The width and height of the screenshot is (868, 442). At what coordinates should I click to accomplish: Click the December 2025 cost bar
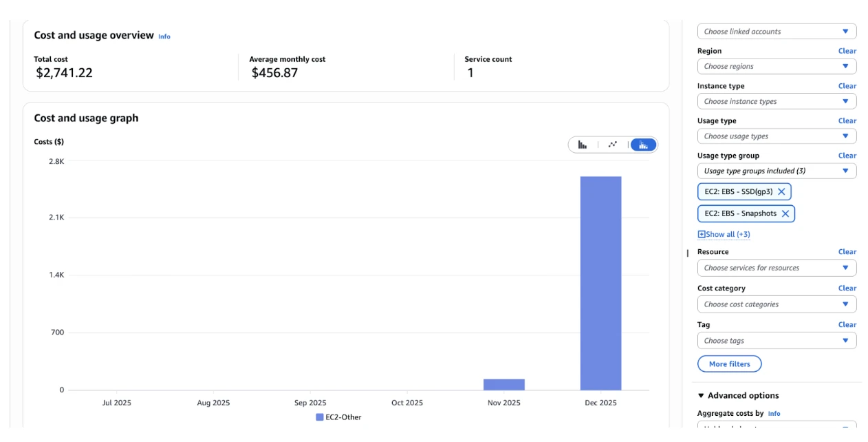coord(599,282)
